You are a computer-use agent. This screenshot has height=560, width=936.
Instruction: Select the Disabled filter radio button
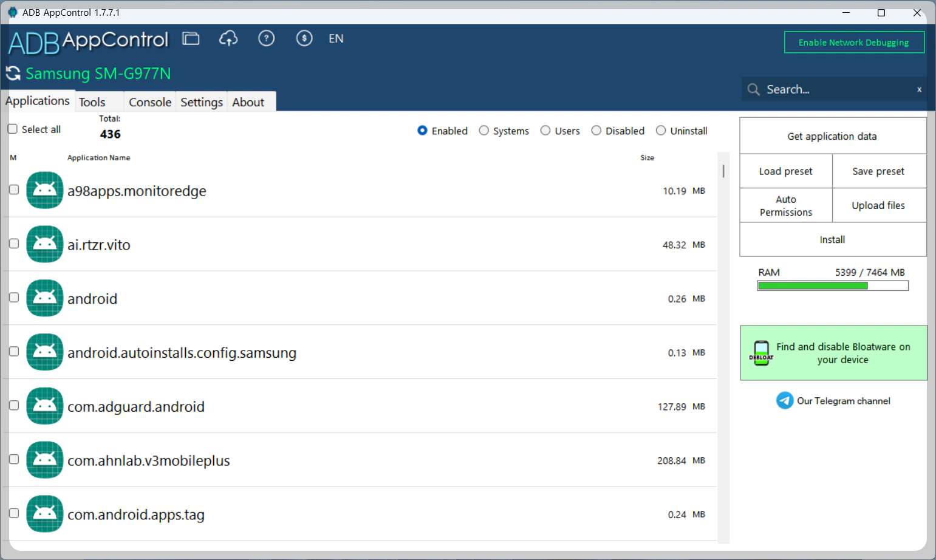(x=596, y=131)
